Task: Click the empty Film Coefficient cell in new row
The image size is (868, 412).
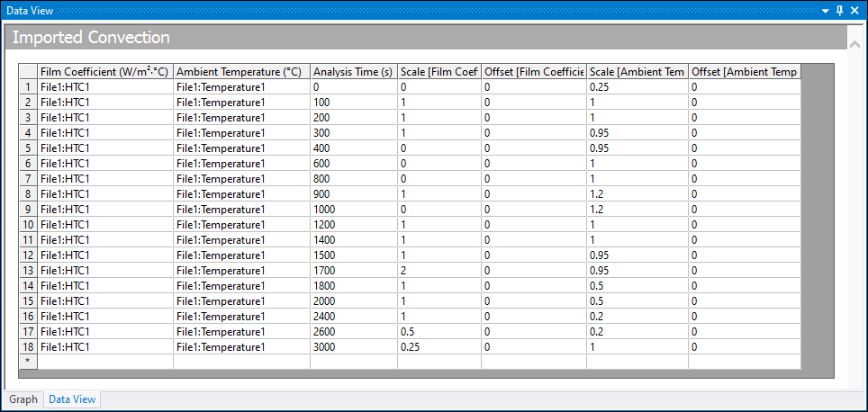Action: coord(104,362)
